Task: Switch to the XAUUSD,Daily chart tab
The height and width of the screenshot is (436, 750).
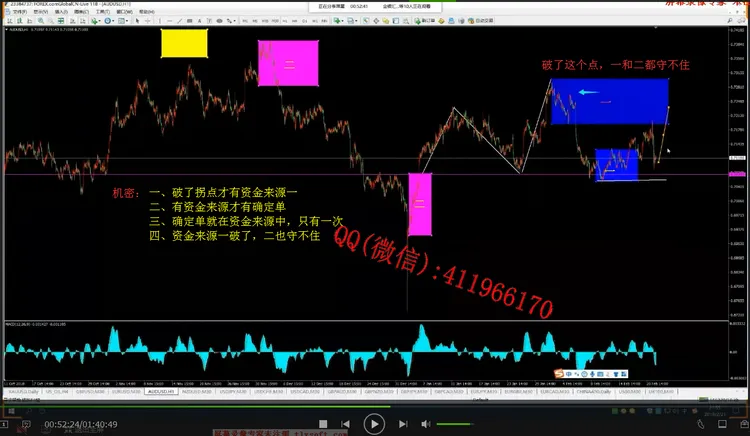Action: click(23, 392)
